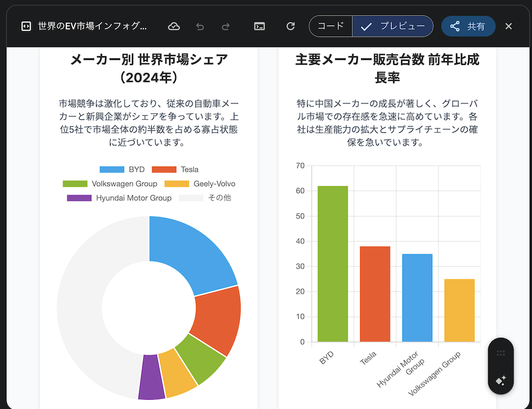Click the yellow Geely-Volvo doughnut segment
Screen dimensions: 532x409
pyautogui.click(x=177, y=374)
